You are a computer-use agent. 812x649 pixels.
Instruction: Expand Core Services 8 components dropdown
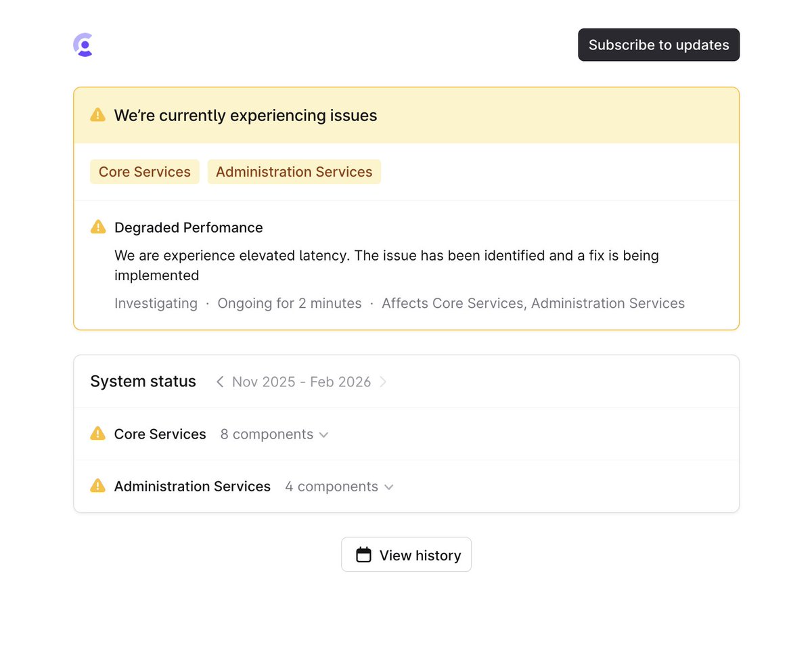pyautogui.click(x=274, y=434)
